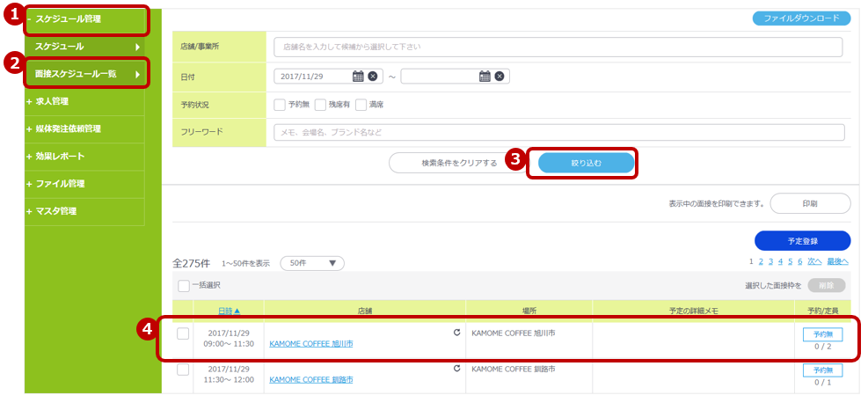The height and width of the screenshot is (410, 868).
Task: Tick the 一括選択 select-all checkbox
Action: 184,286
